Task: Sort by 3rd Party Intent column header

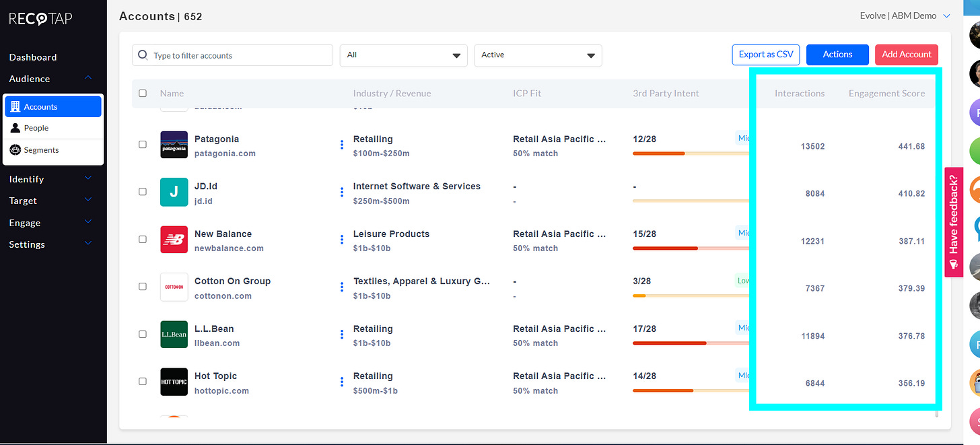Action: click(666, 94)
